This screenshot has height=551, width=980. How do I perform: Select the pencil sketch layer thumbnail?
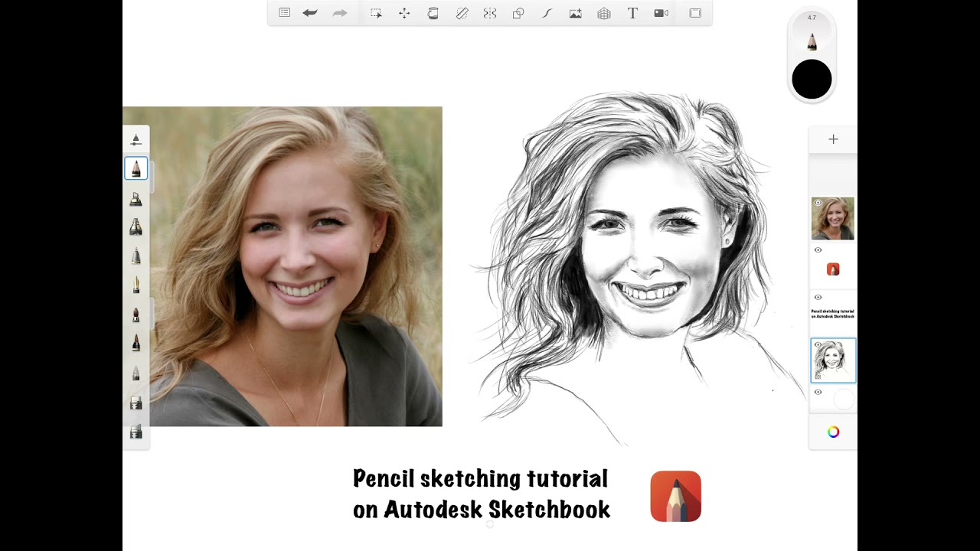833,360
